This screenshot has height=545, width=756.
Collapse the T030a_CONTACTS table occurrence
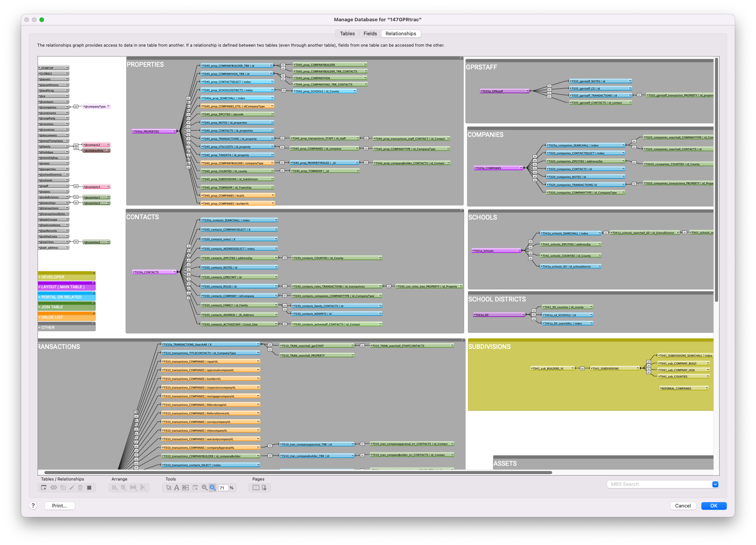click(174, 272)
